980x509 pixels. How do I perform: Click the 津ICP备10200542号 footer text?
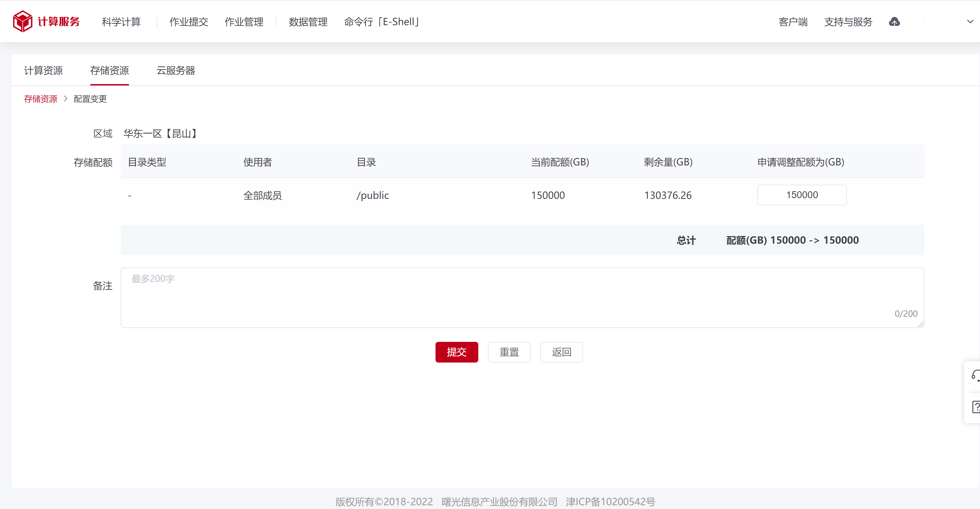[610, 502]
